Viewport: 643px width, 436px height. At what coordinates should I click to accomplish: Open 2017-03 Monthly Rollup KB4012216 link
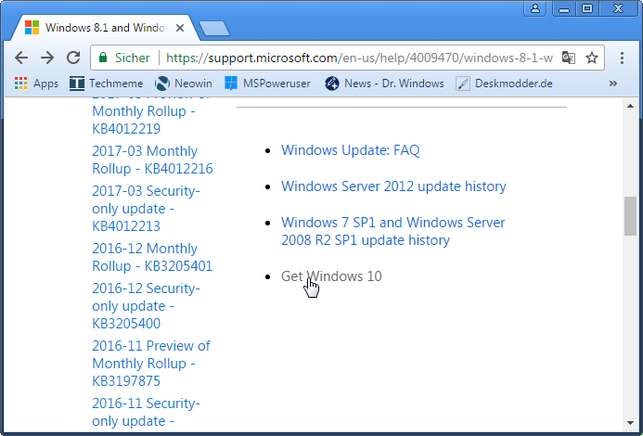(x=153, y=160)
